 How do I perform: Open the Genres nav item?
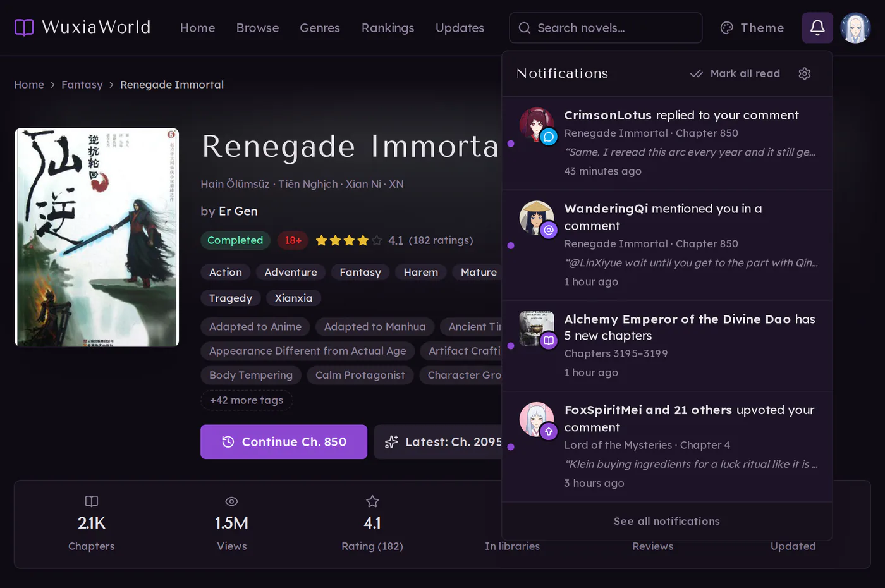coord(320,28)
